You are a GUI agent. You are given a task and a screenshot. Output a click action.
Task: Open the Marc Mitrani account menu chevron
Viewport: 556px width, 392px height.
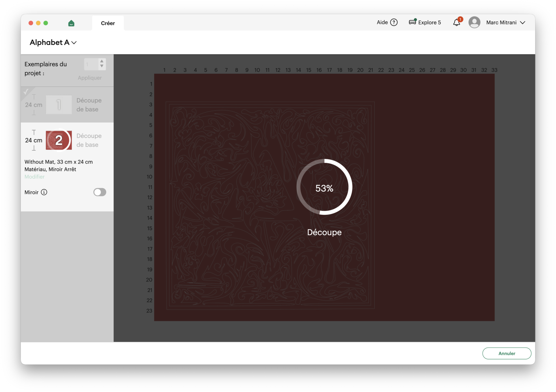[523, 23]
